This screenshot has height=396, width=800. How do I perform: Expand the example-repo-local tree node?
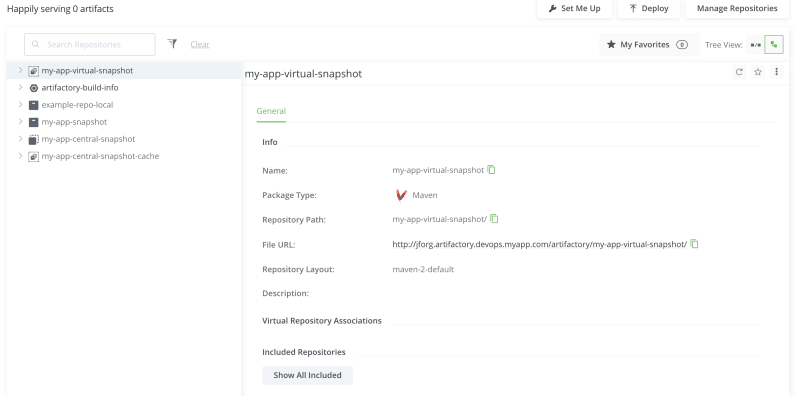coord(20,105)
